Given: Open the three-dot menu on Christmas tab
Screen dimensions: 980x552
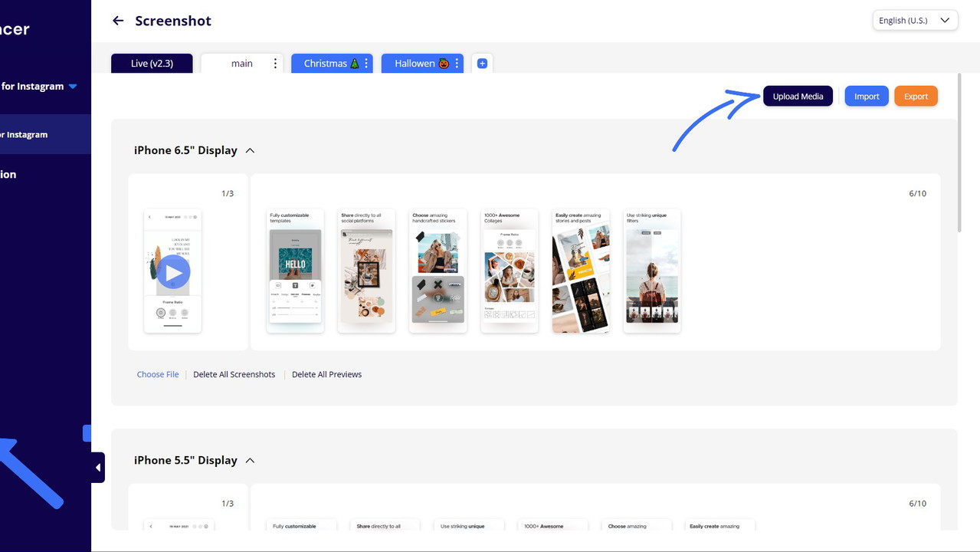Looking at the screenshot, I should 366,64.
